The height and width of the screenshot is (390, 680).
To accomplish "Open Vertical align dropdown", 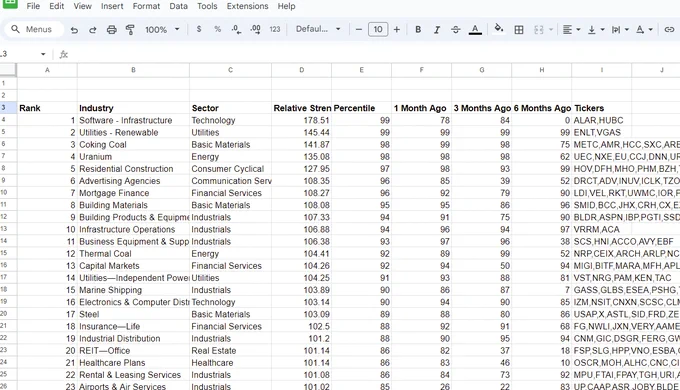I will point(596,29).
